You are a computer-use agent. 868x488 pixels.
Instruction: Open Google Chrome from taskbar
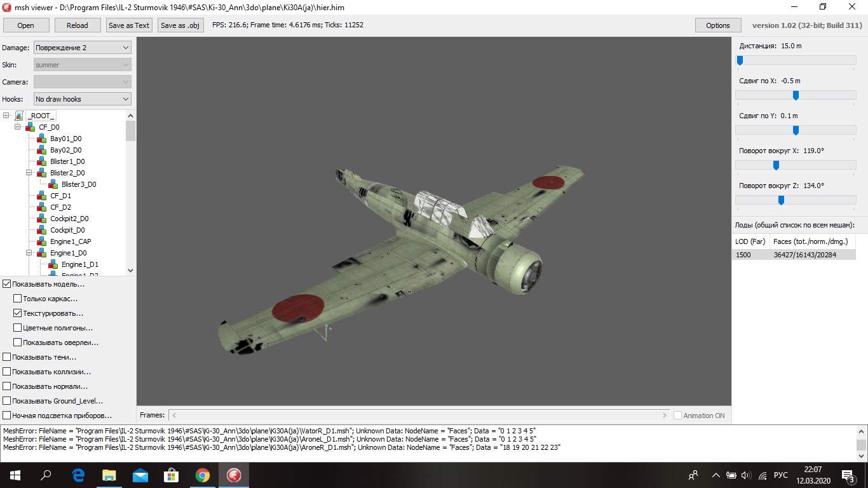point(203,475)
